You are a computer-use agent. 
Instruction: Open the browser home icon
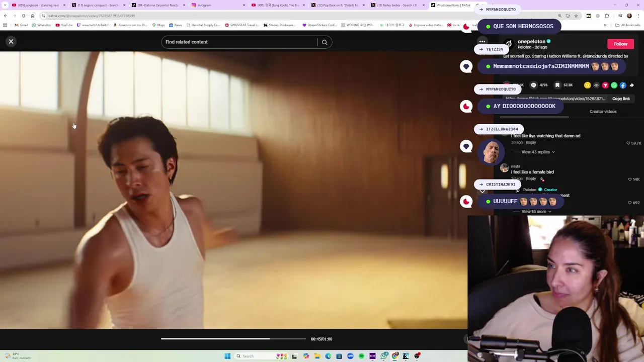(x=33, y=16)
